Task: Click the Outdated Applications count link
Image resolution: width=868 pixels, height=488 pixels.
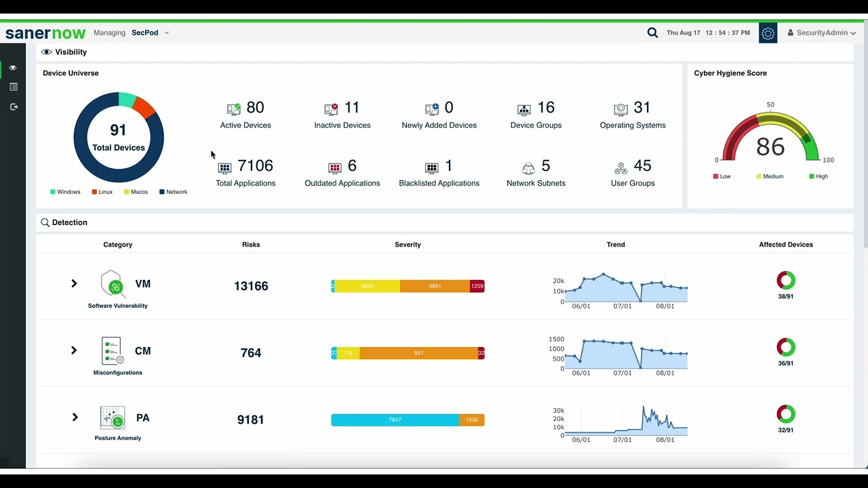Action: click(352, 166)
